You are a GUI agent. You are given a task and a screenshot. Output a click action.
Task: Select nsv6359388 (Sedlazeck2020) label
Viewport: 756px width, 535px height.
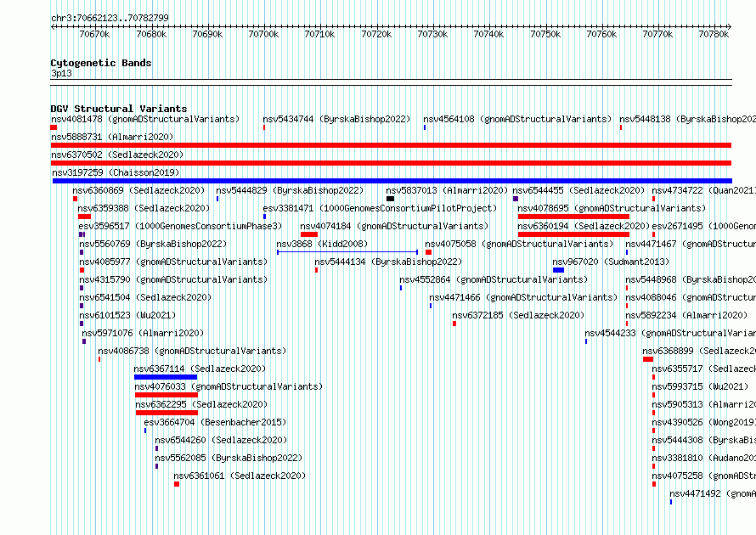[x=144, y=208]
